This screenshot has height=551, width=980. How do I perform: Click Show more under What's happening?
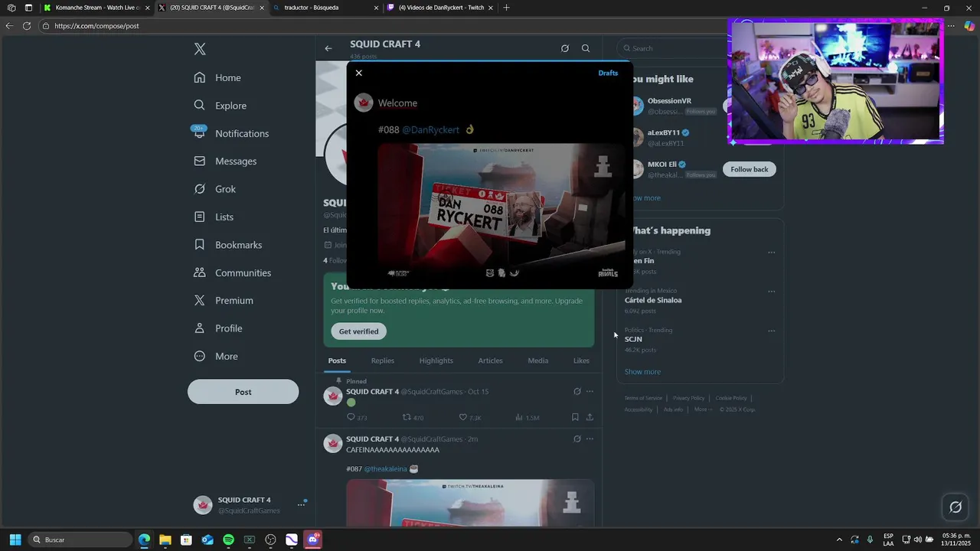642,372
